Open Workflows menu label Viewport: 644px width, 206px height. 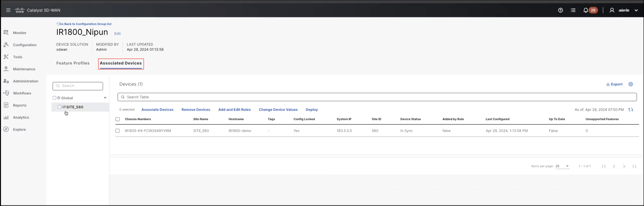click(x=22, y=93)
